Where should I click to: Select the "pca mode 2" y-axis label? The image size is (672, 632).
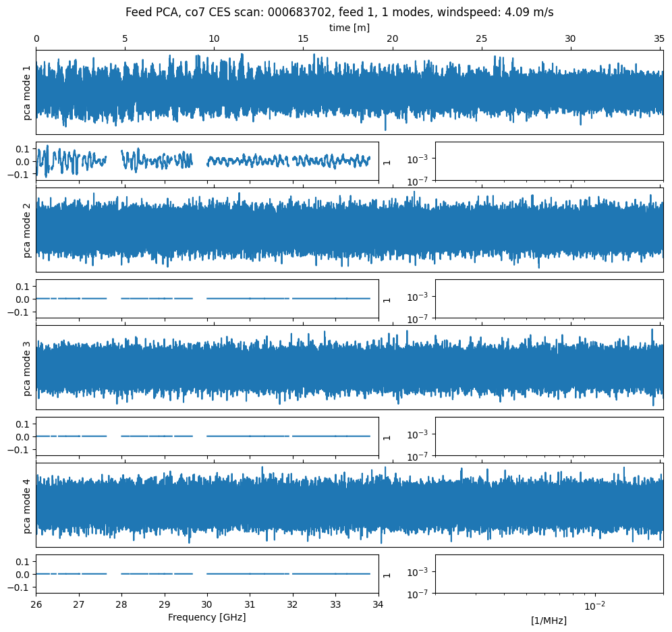coord(28,230)
